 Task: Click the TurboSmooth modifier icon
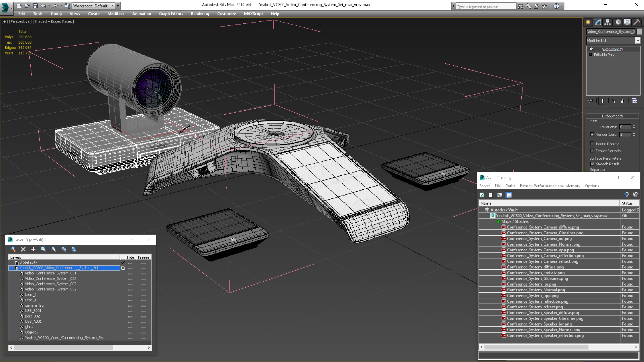[590, 49]
